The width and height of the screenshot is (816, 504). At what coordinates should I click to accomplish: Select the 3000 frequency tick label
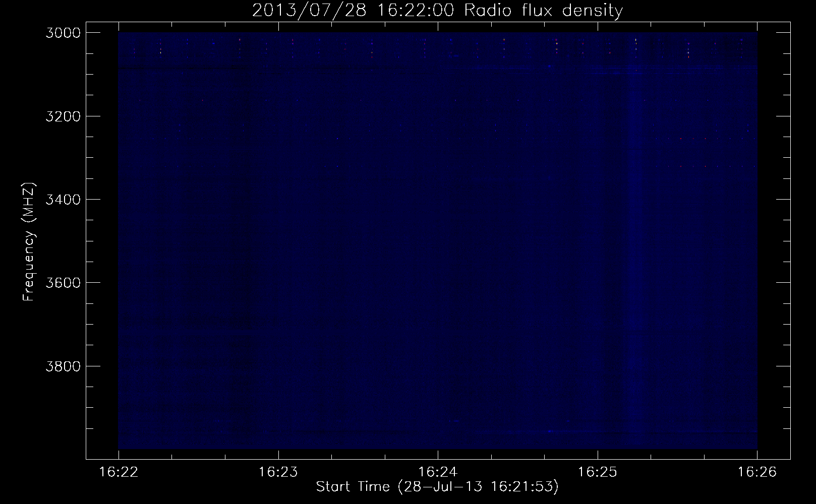coord(63,33)
